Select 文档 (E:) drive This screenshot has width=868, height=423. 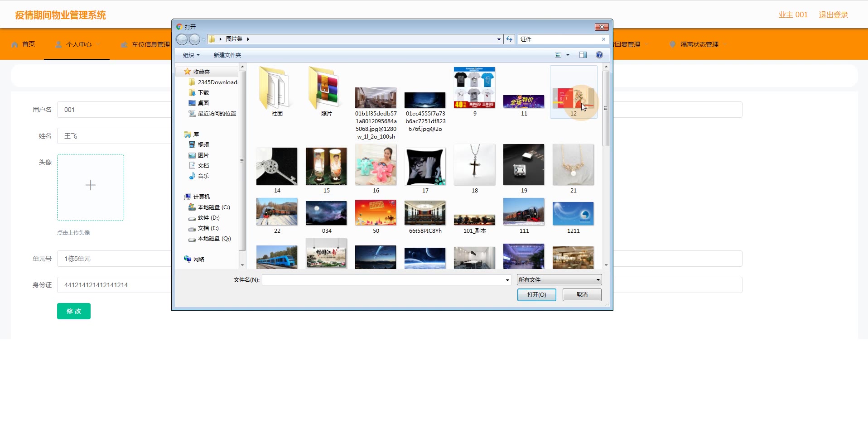click(204, 228)
